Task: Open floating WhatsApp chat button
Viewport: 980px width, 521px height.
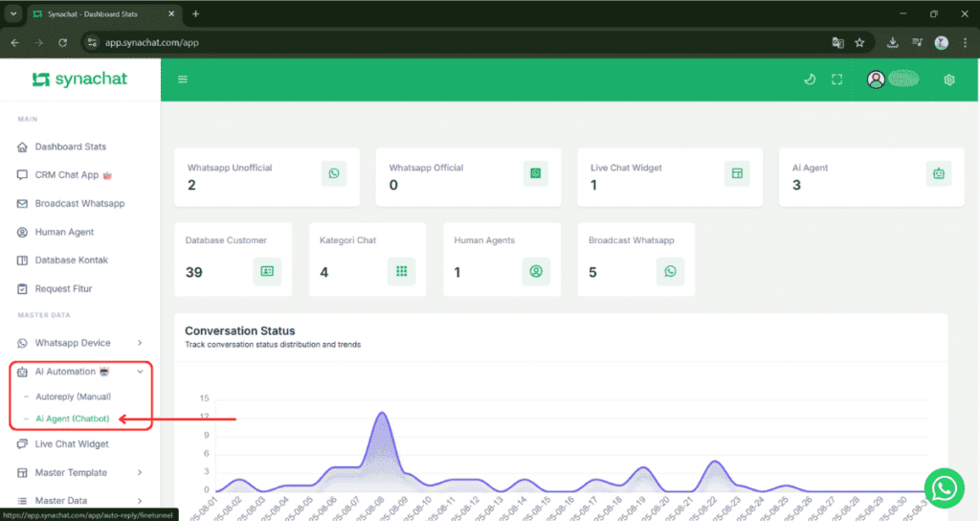Action: [944, 487]
